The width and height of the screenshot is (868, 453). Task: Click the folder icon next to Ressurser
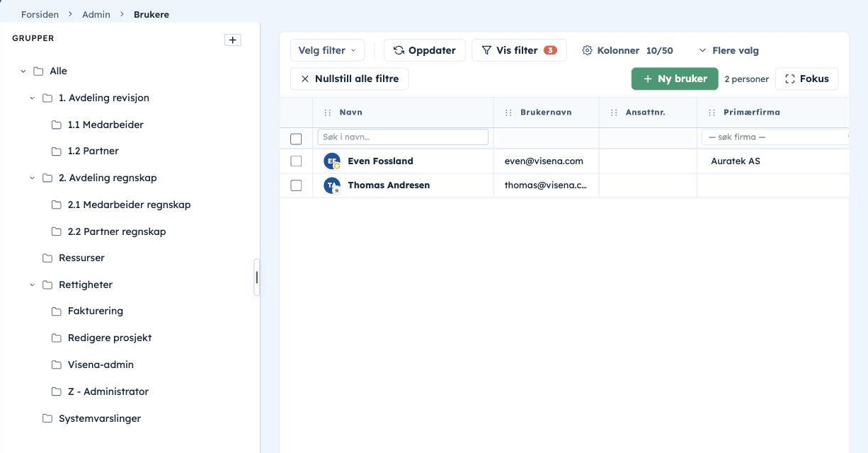tap(47, 258)
